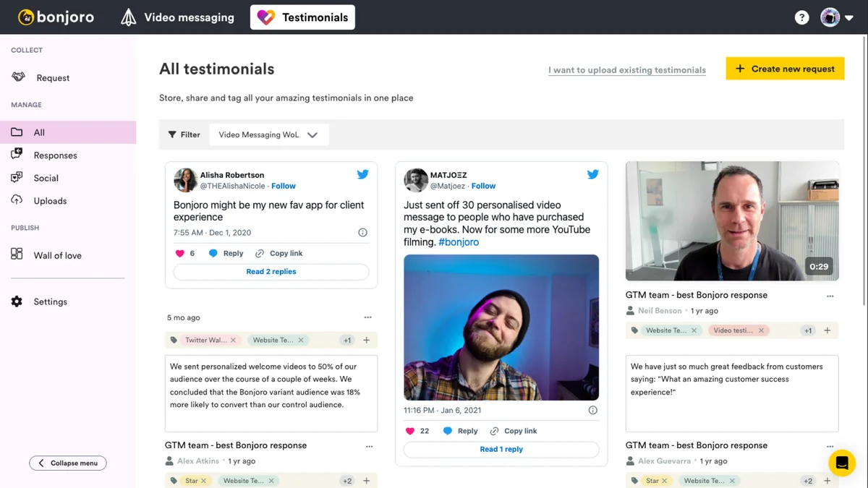Open three-dot menu on 5 mo ago testimonial

[367, 317]
